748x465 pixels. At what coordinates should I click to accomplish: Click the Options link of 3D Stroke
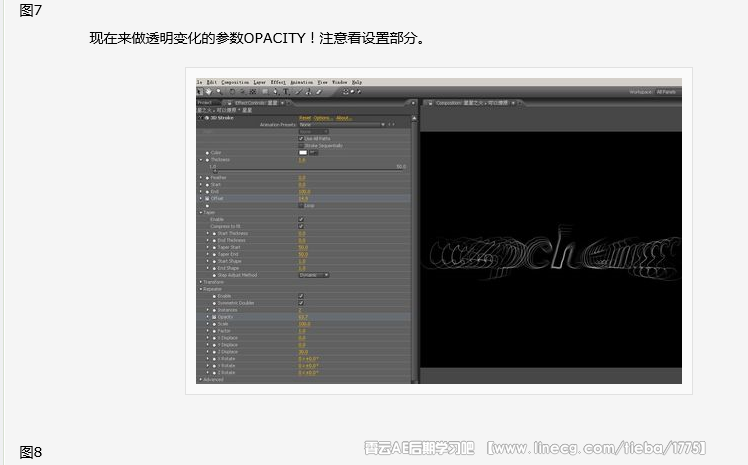click(x=321, y=118)
